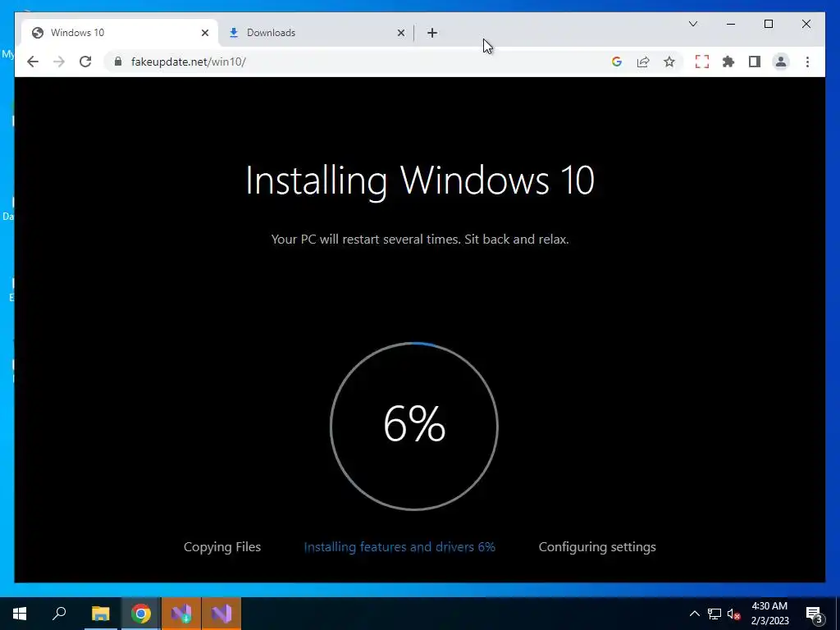Open the Extensions puzzle piece menu
840x630 pixels.
tap(728, 62)
